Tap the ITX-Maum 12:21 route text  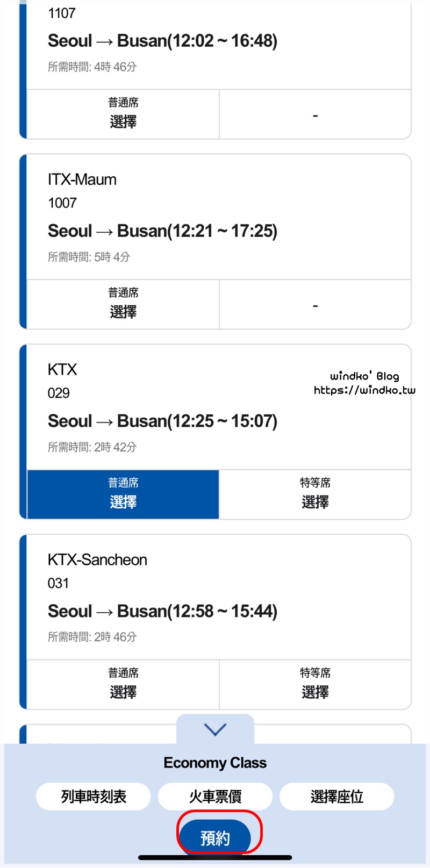(162, 231)
